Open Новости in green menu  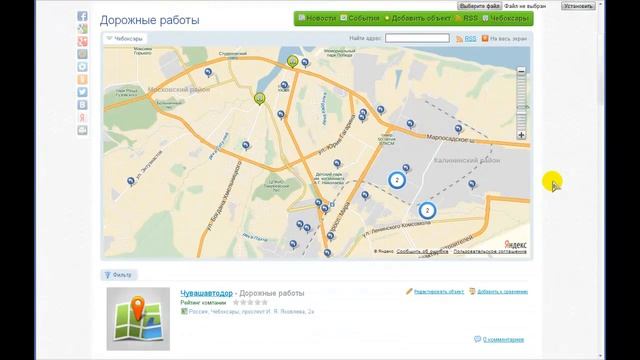(x=317, y=18)
